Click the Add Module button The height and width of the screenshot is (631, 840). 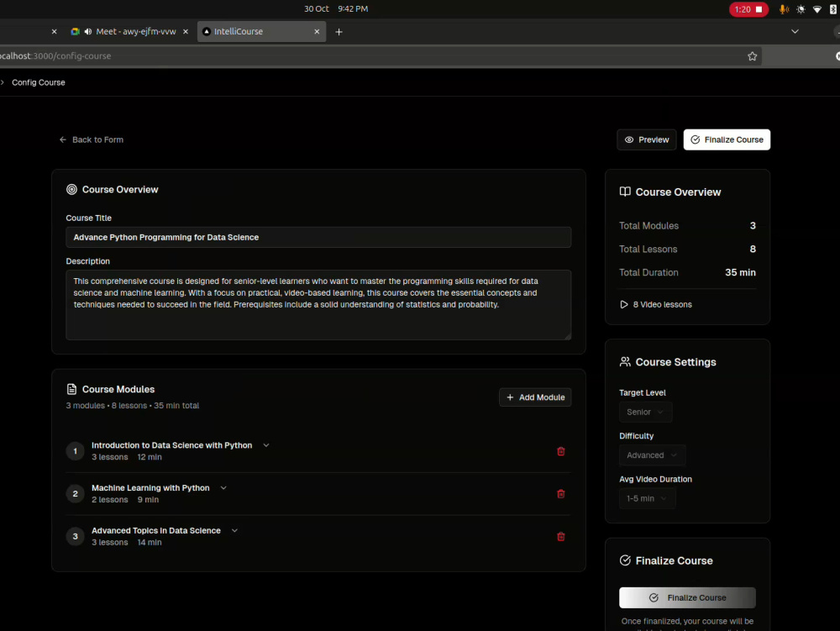pyautogui.click(x=535, y=397)
